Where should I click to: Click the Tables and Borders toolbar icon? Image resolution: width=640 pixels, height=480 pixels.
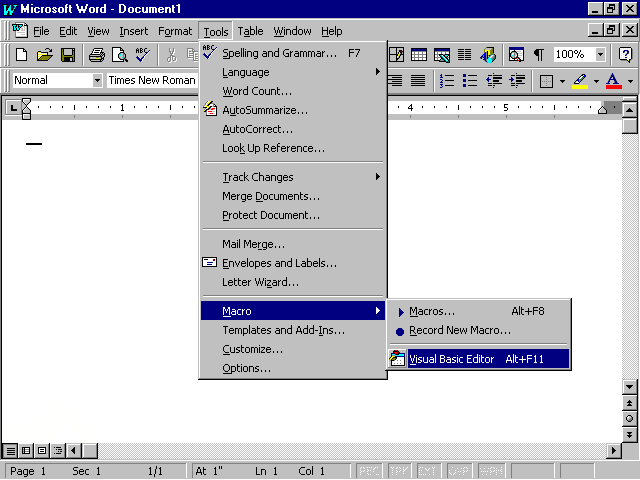click(x=396, y=55)
